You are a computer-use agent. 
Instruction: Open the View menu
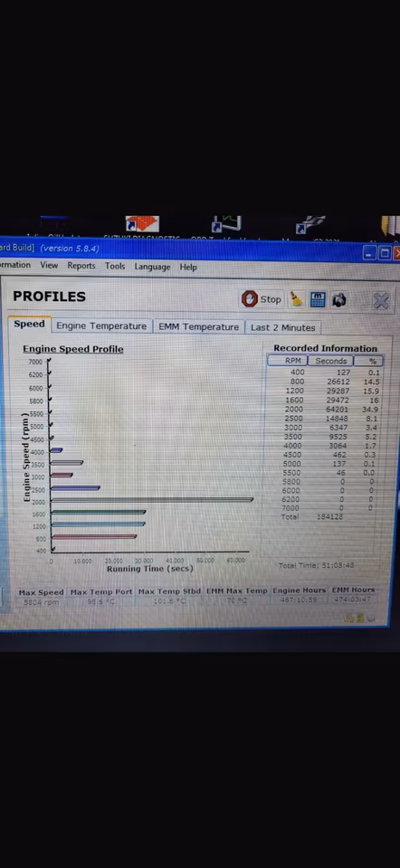(49, 265)
